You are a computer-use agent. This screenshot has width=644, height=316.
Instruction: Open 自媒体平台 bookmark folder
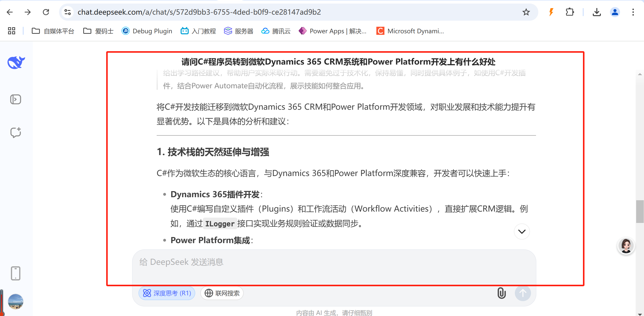(x=53, y=31)
